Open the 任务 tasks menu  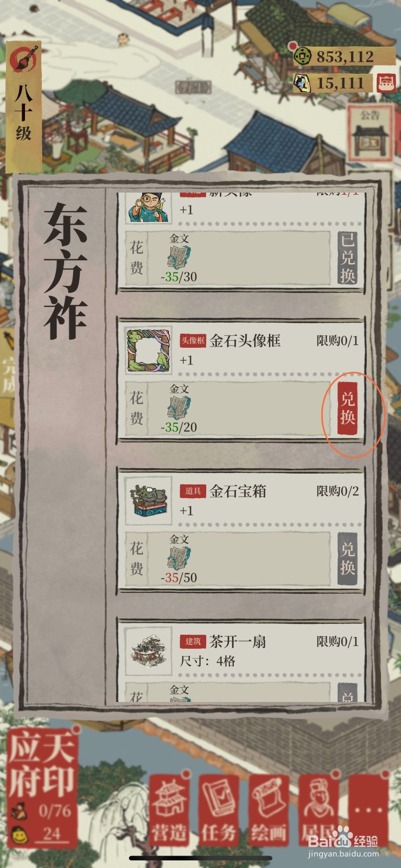219,809
